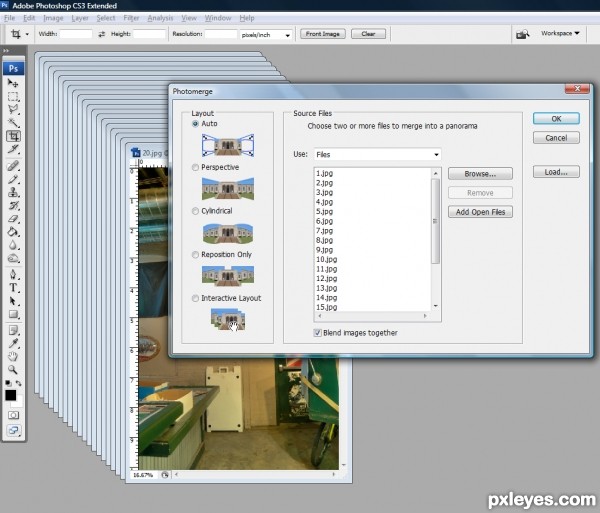600x513 pixels.
Task: Expand the toolbox double-arrow
Action: 6,50
